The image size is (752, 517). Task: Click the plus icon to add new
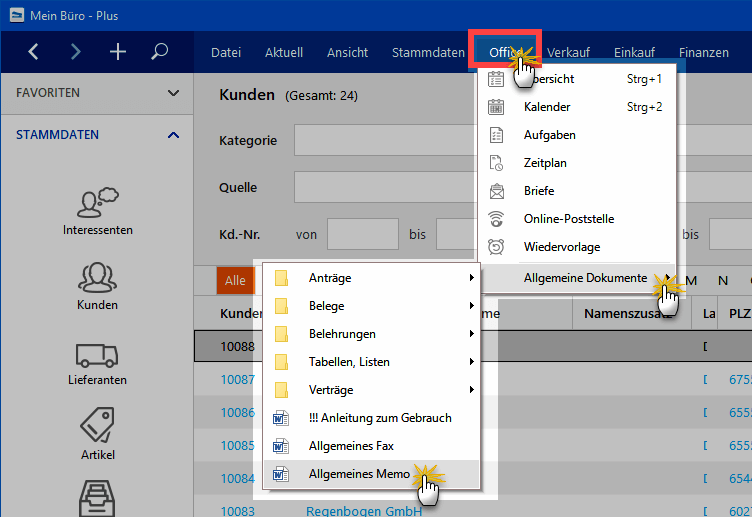pos(118,51)
